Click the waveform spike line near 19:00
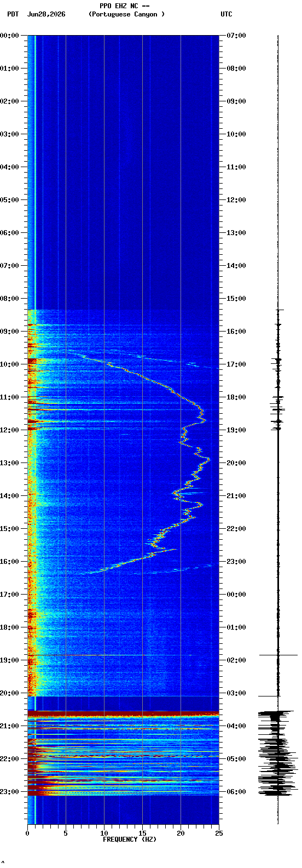 point(278,655)
